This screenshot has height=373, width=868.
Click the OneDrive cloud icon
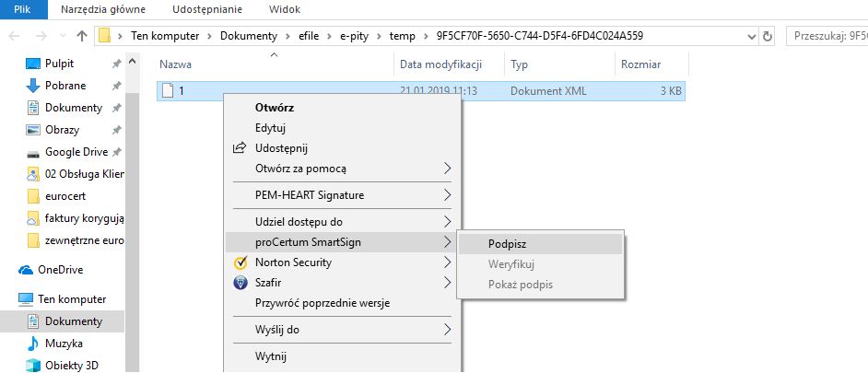click(x=26, y=270)
